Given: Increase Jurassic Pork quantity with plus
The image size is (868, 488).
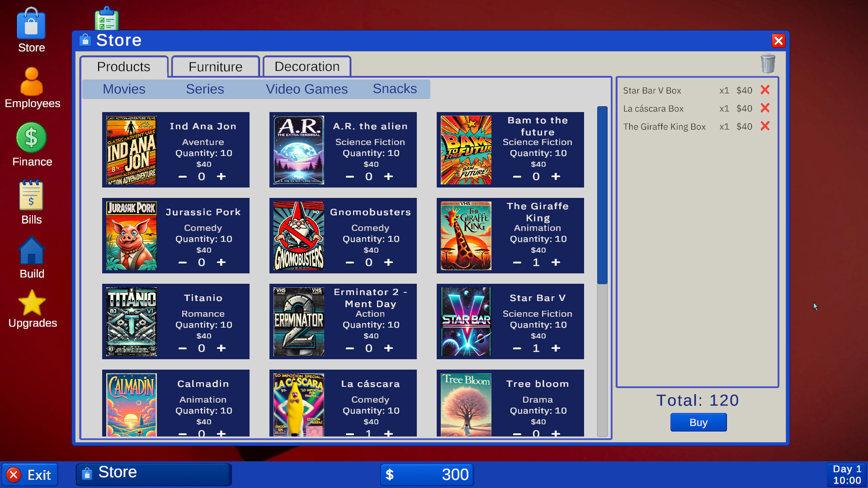Looking at the screenshot, I should pos(222,262).
